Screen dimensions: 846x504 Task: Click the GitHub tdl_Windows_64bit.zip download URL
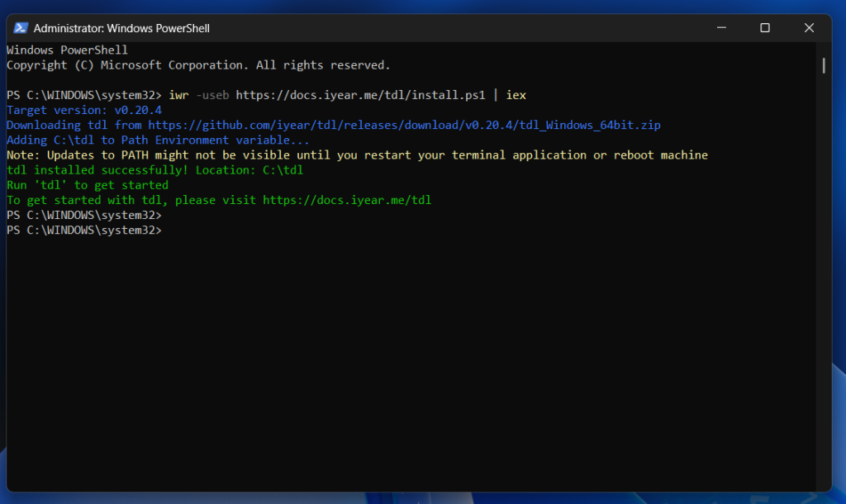click(x=404, y=126)
